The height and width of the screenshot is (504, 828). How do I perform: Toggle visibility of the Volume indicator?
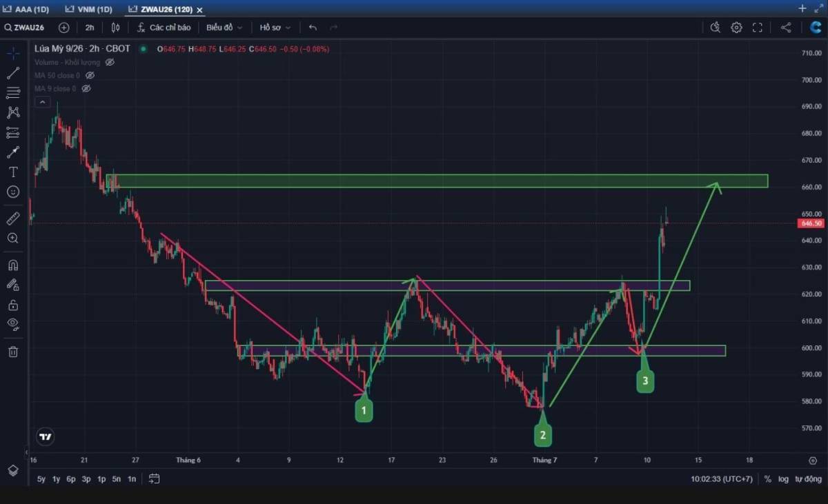pyautogui.click(x=110, y=62)
